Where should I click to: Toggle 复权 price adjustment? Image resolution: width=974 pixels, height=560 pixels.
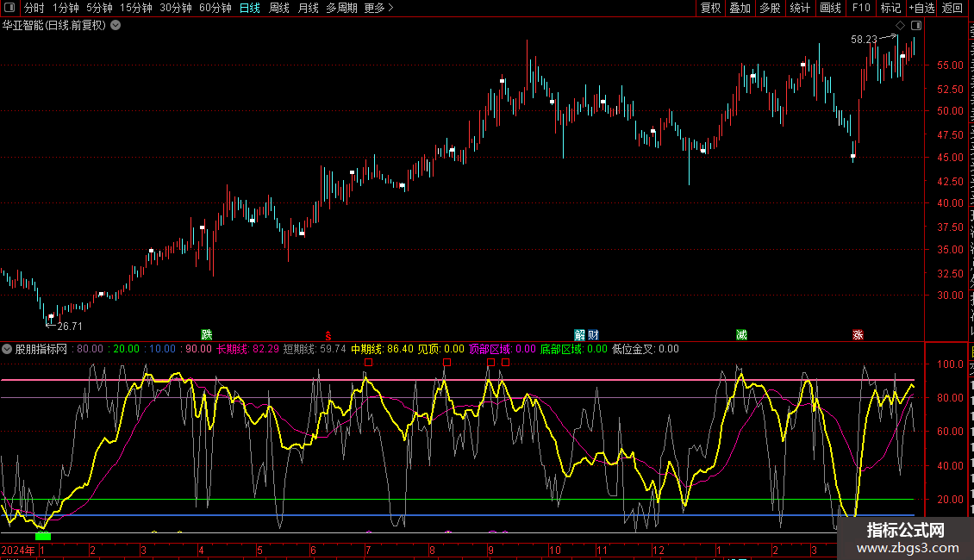710,8
